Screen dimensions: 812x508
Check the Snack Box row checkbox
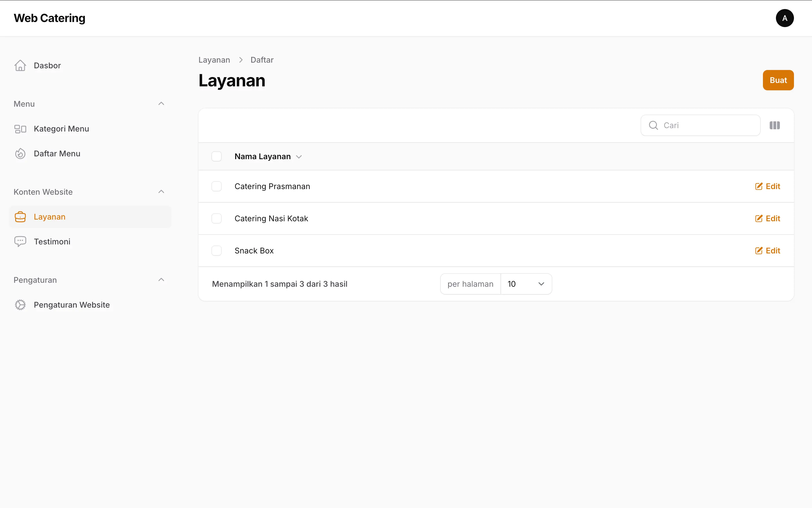pyautogui.click(x=217, y=251)
